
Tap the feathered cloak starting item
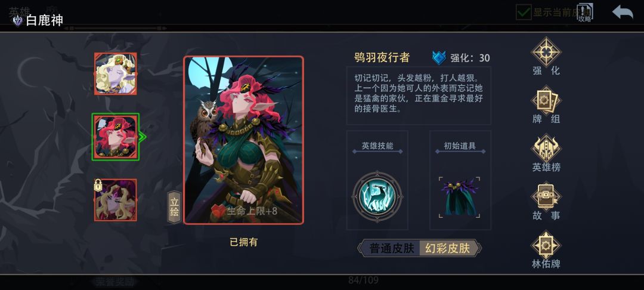pos(459,197)
